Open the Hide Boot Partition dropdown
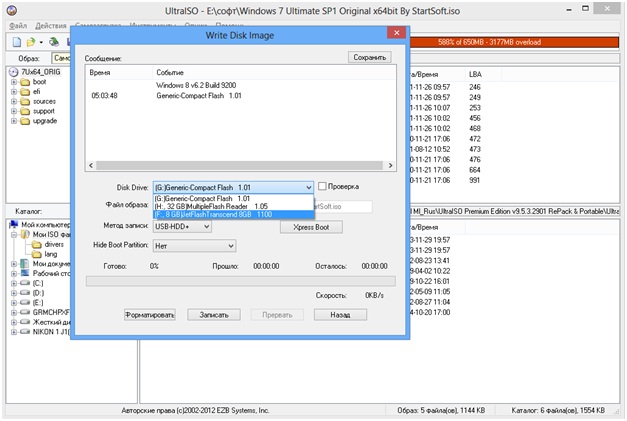This screenshot has width=627, height=421. coord(194,246)
